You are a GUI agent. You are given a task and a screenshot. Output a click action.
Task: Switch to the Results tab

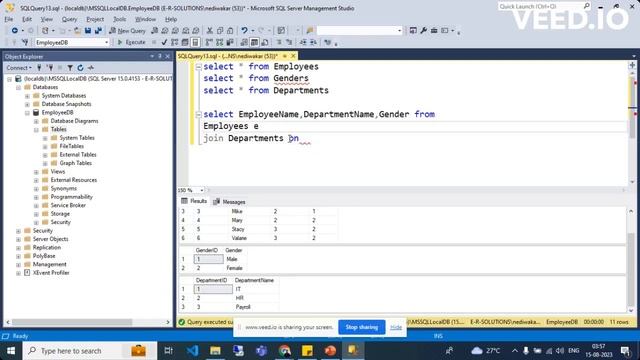(194, 201)
